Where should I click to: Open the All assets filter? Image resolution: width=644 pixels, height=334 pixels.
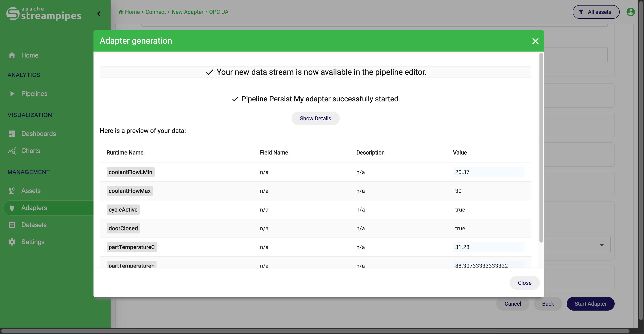coord(596,12)
